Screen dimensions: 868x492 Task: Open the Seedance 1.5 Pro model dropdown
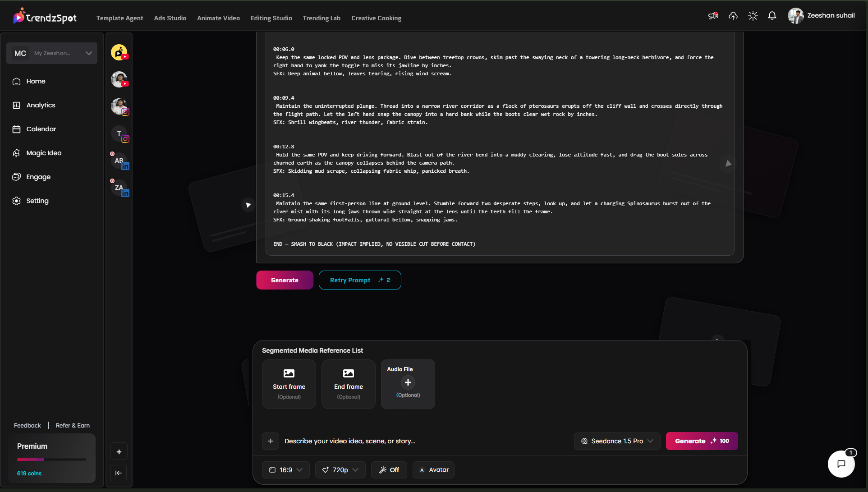[617, 441]
